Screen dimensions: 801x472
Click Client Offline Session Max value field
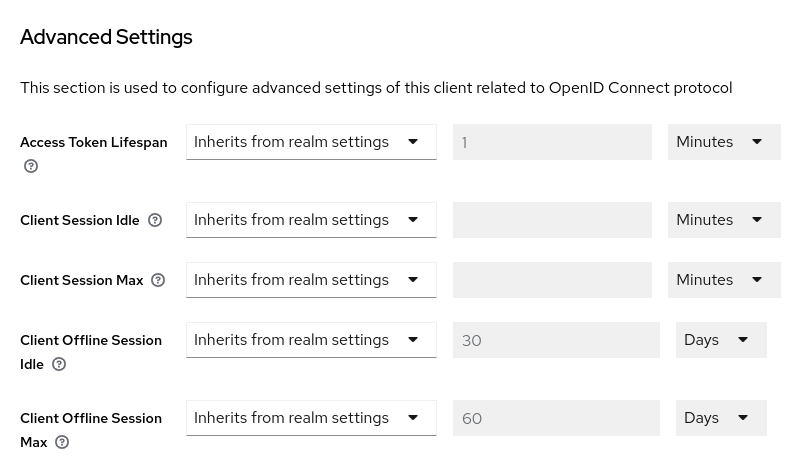[x=556, y=418]
